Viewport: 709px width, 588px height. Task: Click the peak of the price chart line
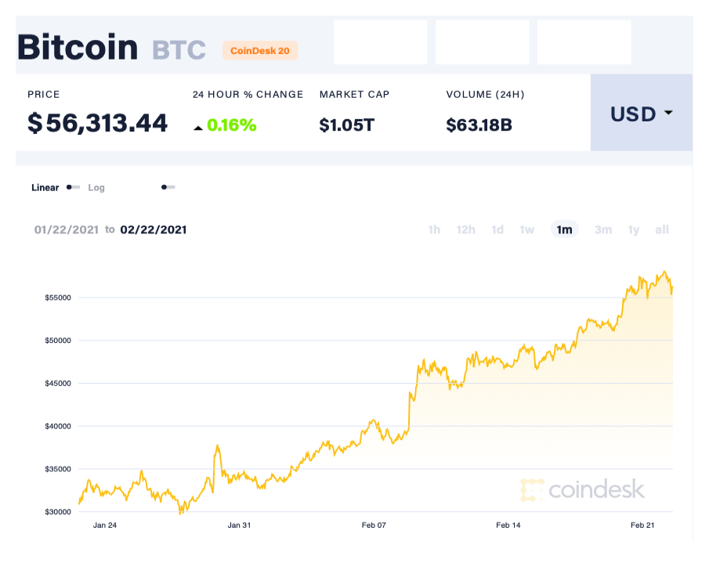[665, 271]
